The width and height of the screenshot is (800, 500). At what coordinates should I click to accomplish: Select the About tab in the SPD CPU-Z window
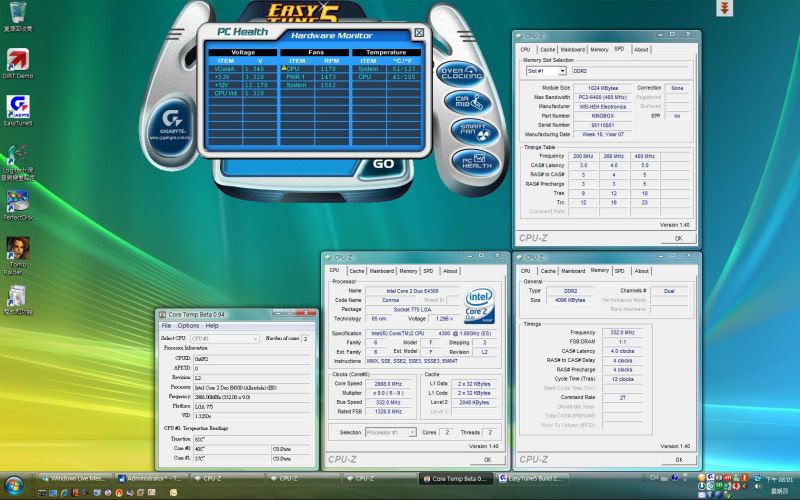641,49
